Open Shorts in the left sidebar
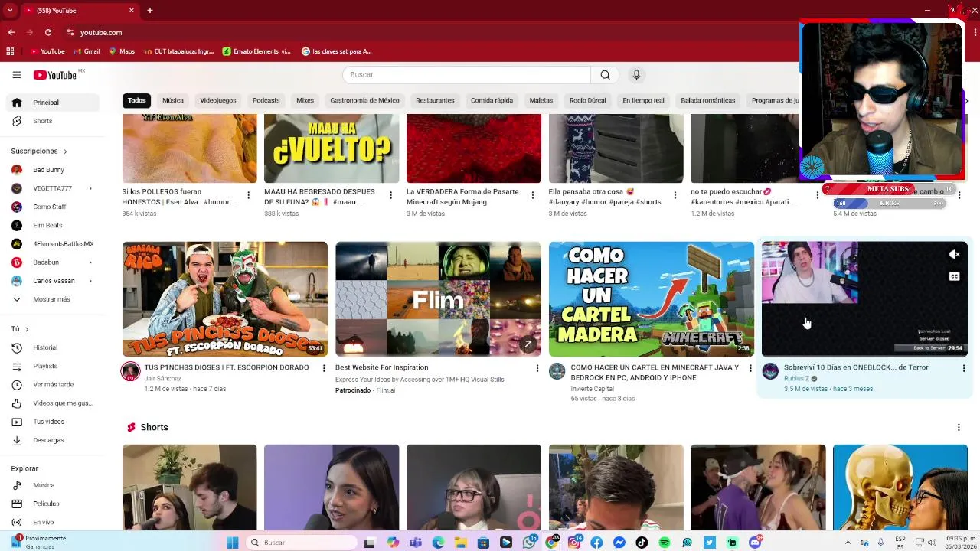 [x=52, y=121]
